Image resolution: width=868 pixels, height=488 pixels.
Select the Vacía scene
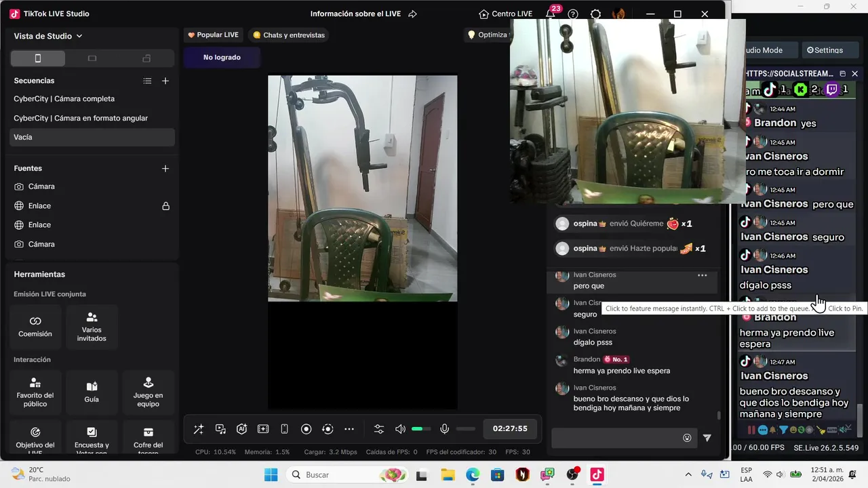point(92,137)
